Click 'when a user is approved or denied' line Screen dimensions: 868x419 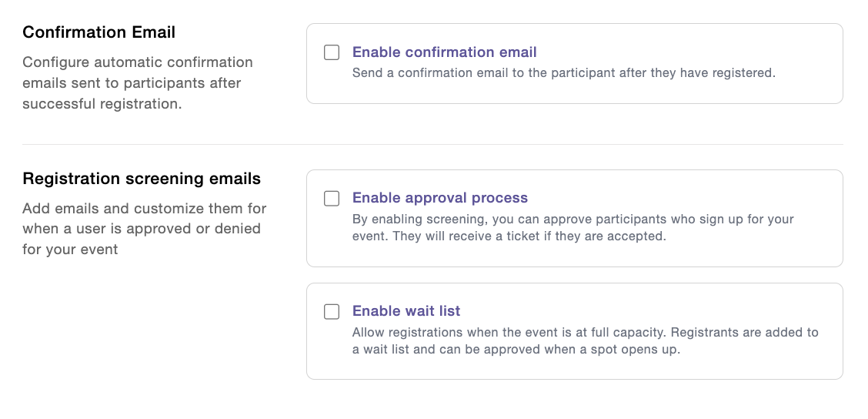tap(142, 228)
